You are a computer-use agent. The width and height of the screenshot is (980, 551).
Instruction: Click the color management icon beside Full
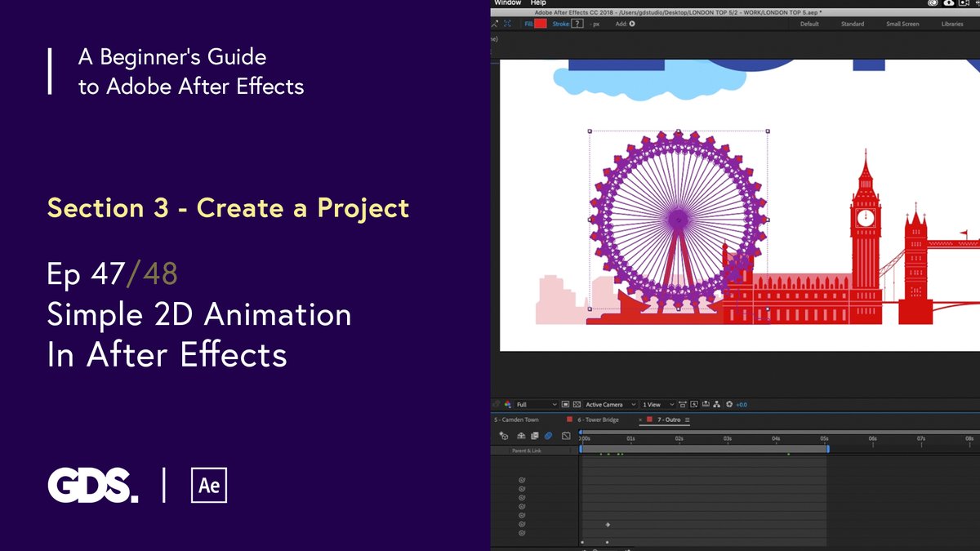(507, 404)
